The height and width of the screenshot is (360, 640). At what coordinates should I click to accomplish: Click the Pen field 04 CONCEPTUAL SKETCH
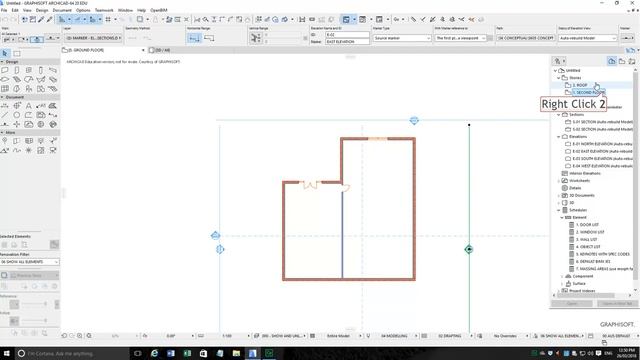click(525, 38)
